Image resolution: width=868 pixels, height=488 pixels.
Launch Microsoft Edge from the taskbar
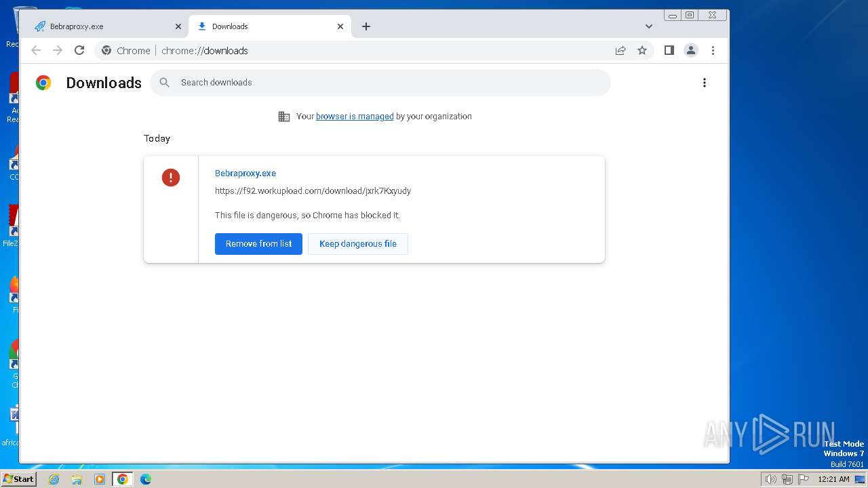[146, 479]
